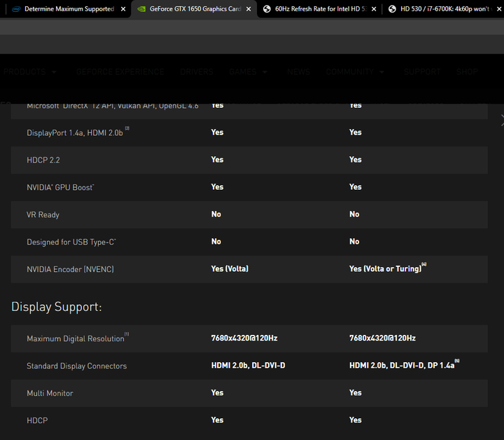
Task: Select Designed for USB Type-C label
Action: pyautogui.click(x=71, y=242)
